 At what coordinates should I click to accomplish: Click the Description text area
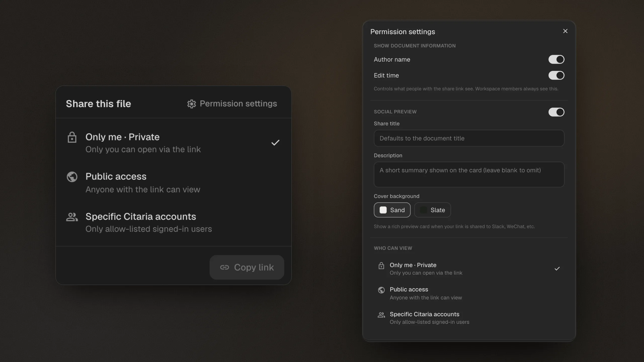pyautogui.click(x=469, y=174)
